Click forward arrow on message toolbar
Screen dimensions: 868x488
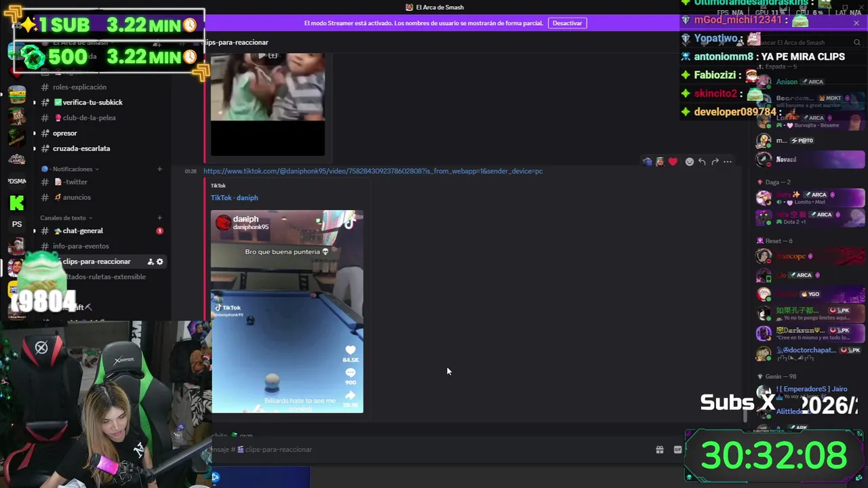pos(715,161)
